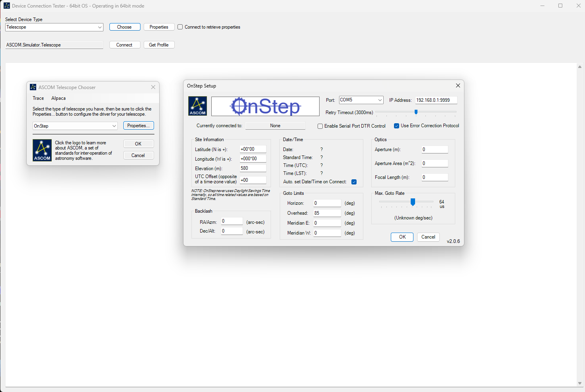Click Cancel in OnStep Setup
The height and width of the screenshot is (392, 585).
click(428, 237)
